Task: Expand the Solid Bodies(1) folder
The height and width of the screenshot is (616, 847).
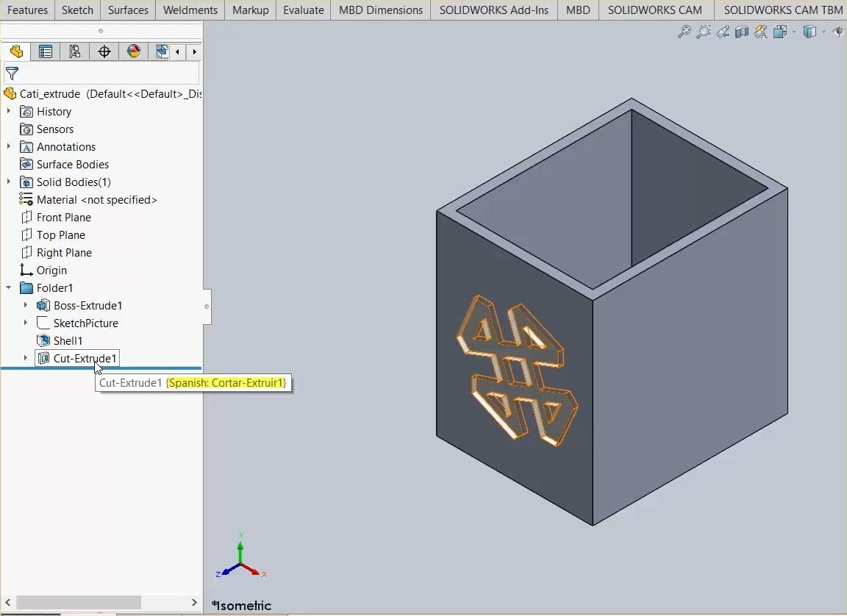Action: coord(8,182)
